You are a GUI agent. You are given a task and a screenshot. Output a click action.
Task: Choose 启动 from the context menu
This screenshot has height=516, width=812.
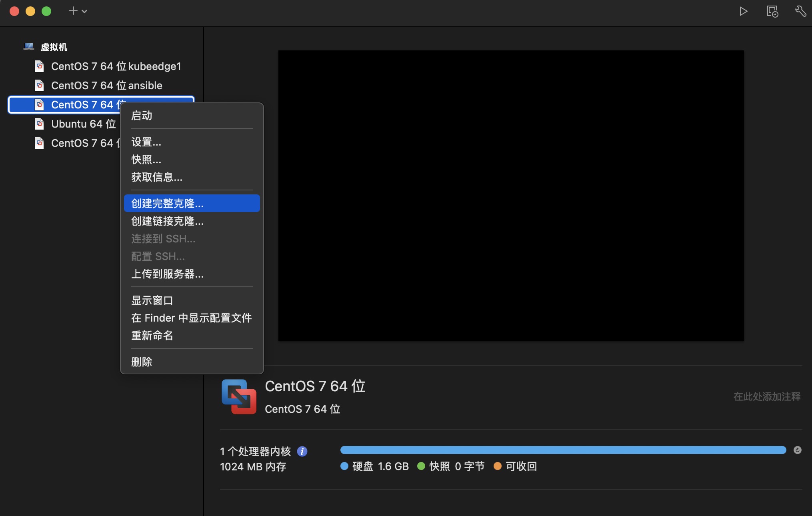click(x=192, y=116)
